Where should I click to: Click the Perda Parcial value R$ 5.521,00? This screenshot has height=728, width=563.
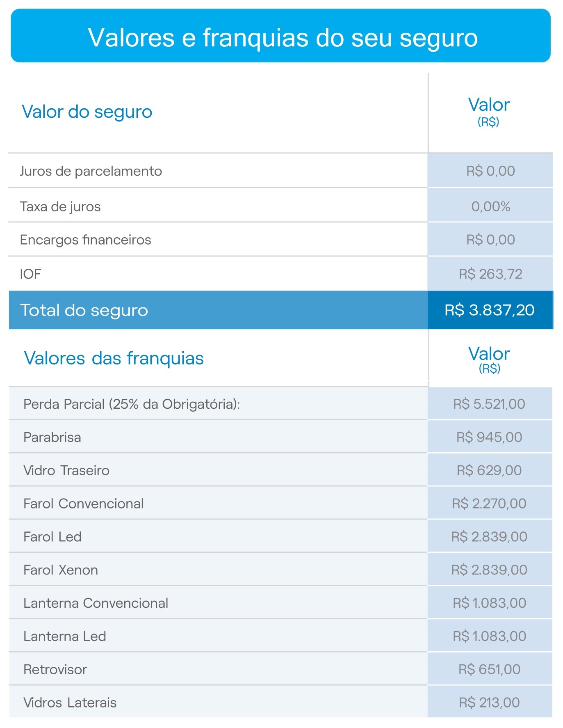(x=489, y=404)
